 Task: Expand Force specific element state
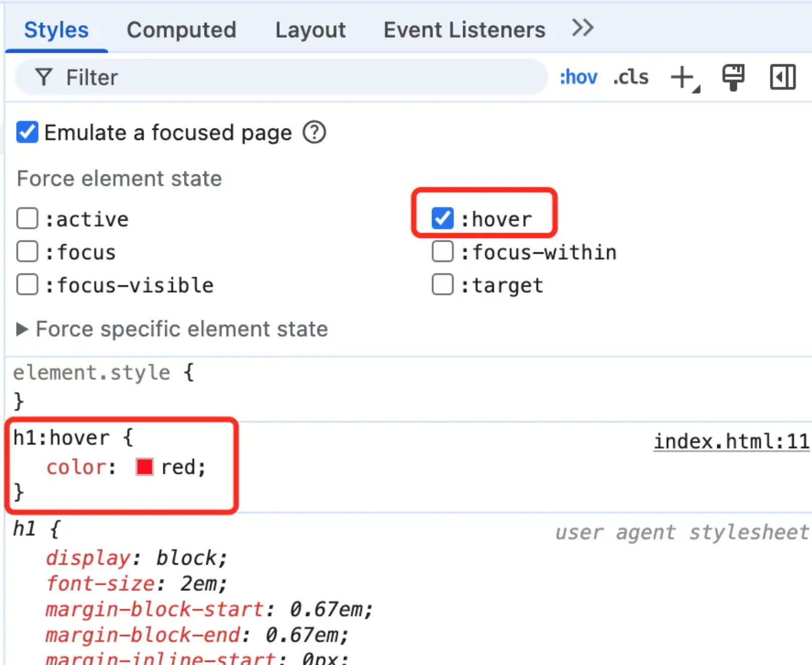coord(172,329)
